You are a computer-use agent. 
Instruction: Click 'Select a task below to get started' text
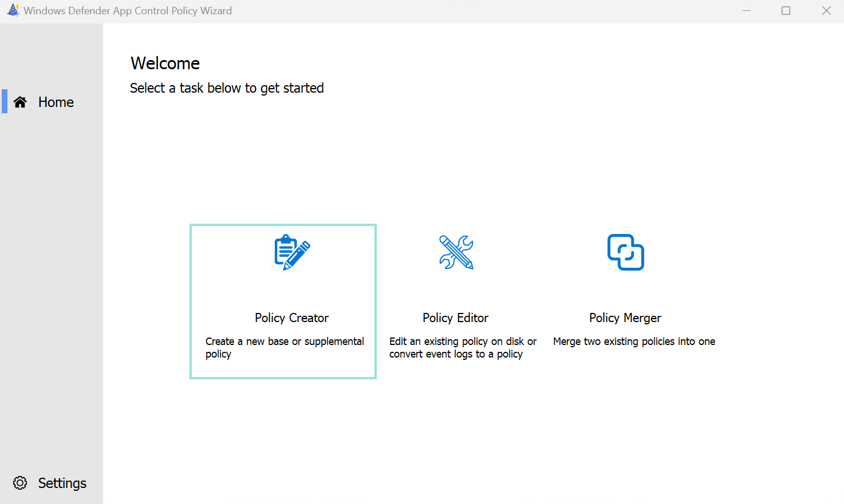click(x=227, y=88)
